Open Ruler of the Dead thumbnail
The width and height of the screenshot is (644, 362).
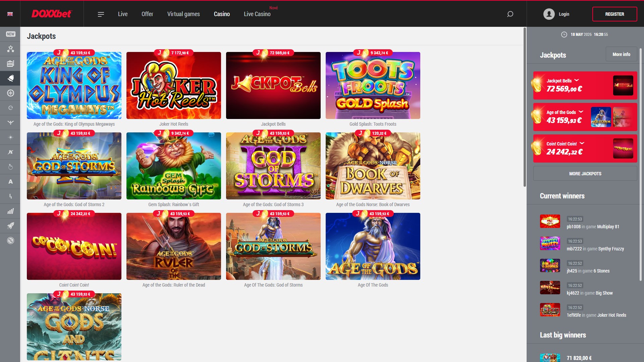174,246
